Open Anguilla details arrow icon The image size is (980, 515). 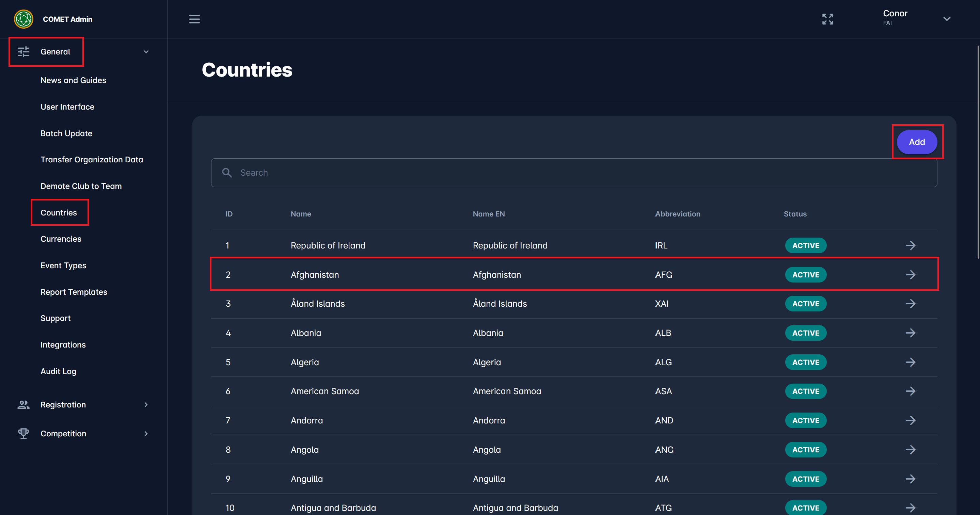pyautogui.click(x=911, y=479)
